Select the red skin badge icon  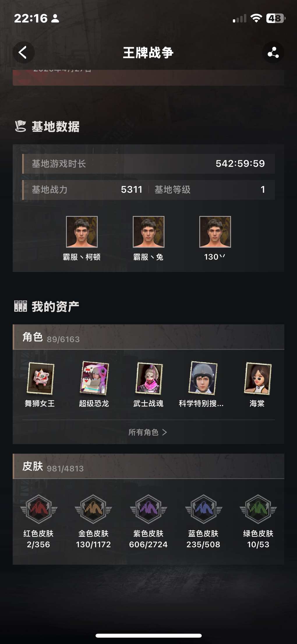pyautogui.click(x=39, y=509)
